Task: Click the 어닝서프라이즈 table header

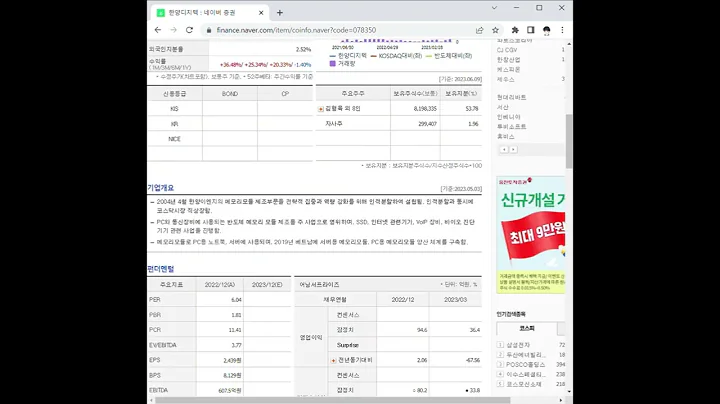Action: (x=319, y=285)
